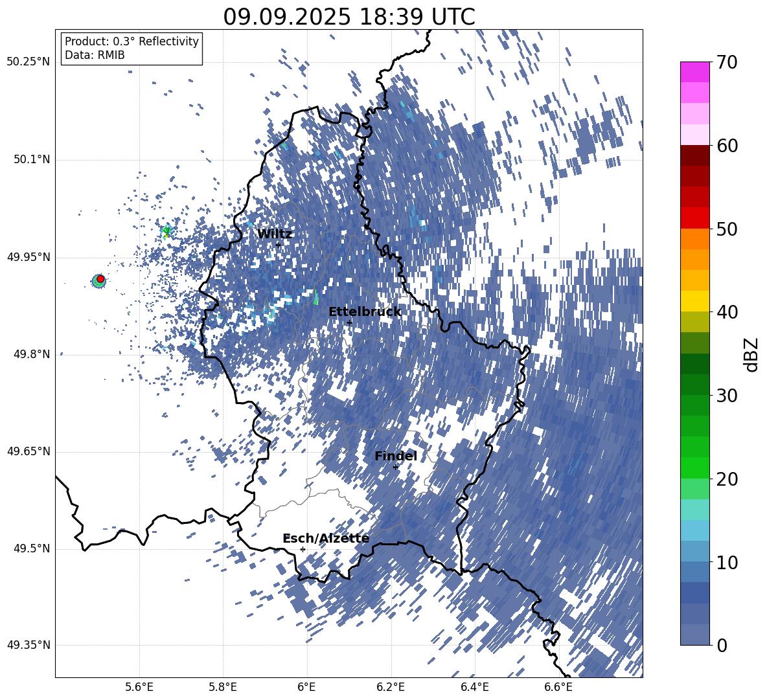The width and height of the screenshot is (767, 700).
Task: Click the red radar location dot
Action: click(100, 279)
